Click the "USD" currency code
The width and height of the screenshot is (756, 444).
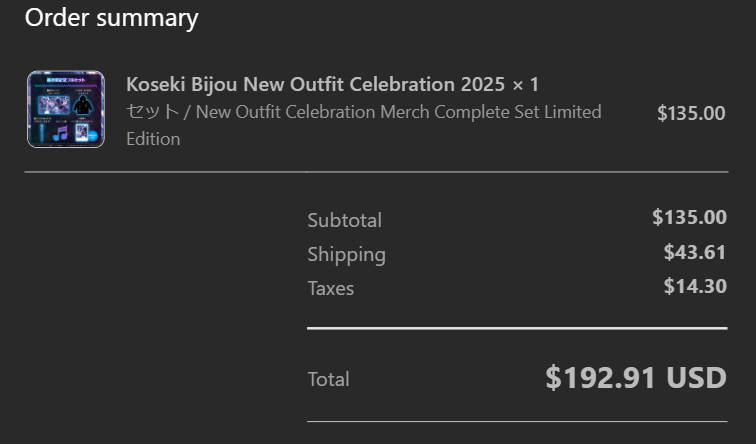pyautogui.click(x=696, y=377)
